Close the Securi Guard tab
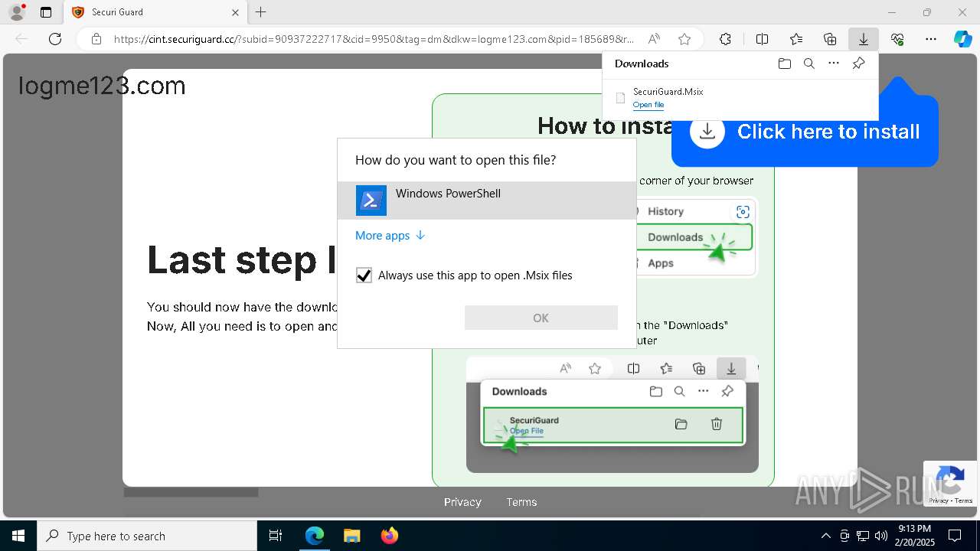 (x=235, y=12)
